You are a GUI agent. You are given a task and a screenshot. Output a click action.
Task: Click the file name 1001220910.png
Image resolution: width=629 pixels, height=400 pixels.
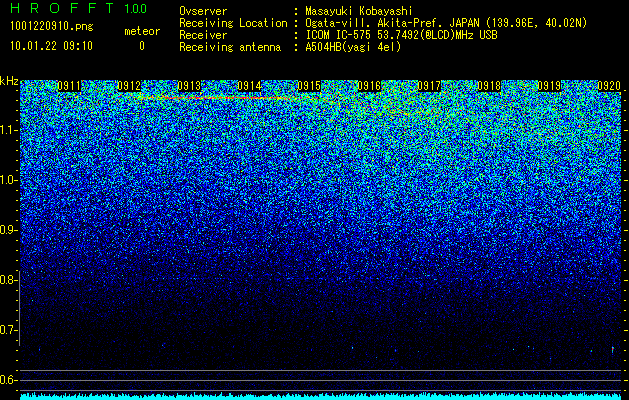pos(52,26)
